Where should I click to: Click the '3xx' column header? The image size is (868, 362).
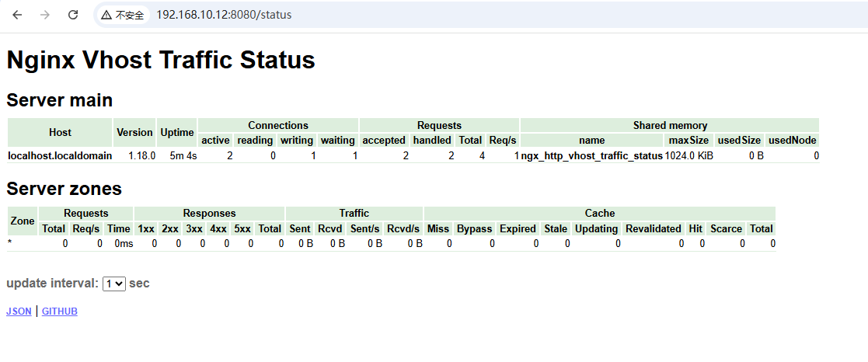click(x=193, y=228)
